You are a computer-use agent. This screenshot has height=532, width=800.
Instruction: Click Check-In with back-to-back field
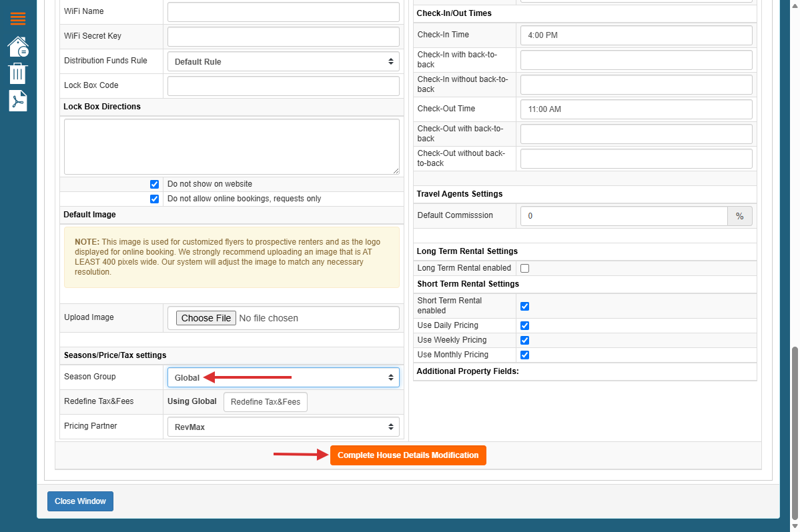pos(637,60)
